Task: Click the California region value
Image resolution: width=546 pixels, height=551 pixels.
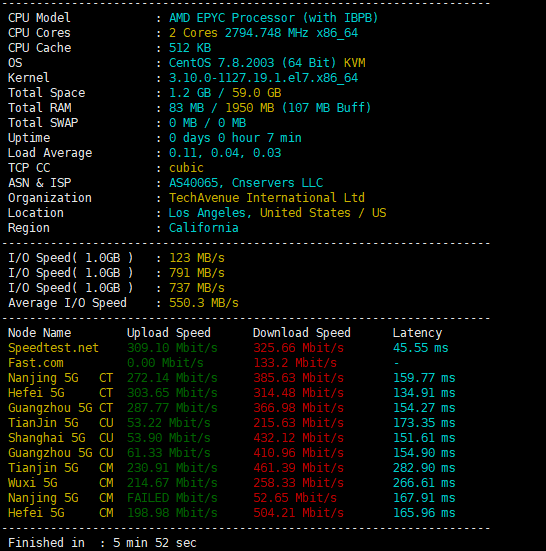Action: [x=204, y=228]
